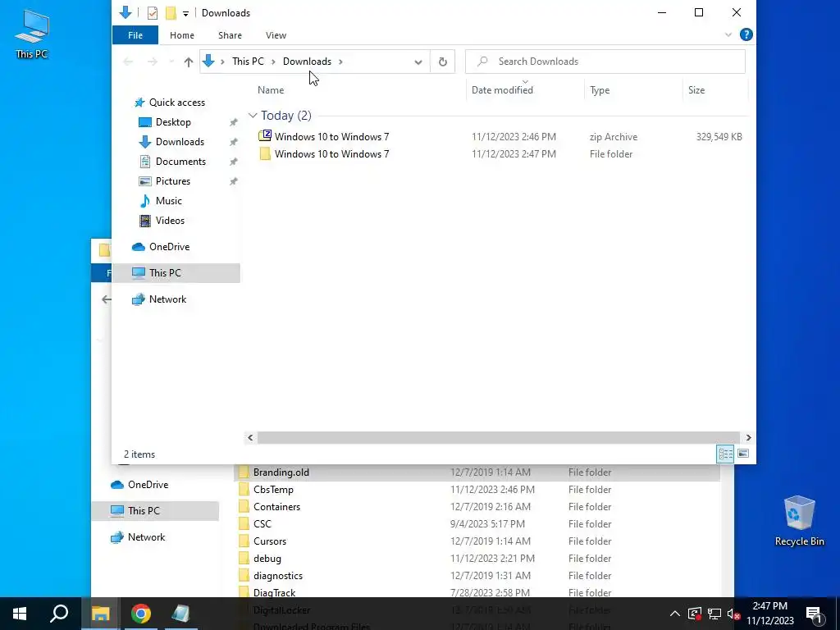Click the horizontal scrollbar left arrow

tap(250, 438)
